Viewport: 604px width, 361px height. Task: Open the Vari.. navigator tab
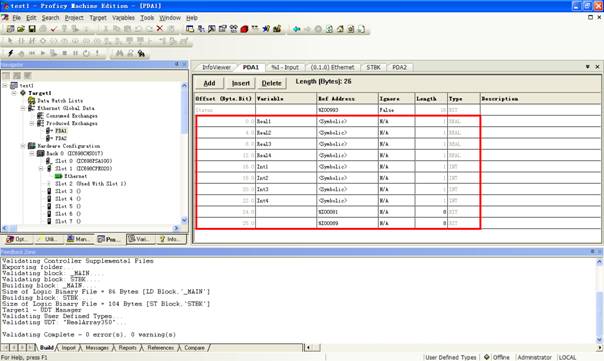click(x=141, y=239)
